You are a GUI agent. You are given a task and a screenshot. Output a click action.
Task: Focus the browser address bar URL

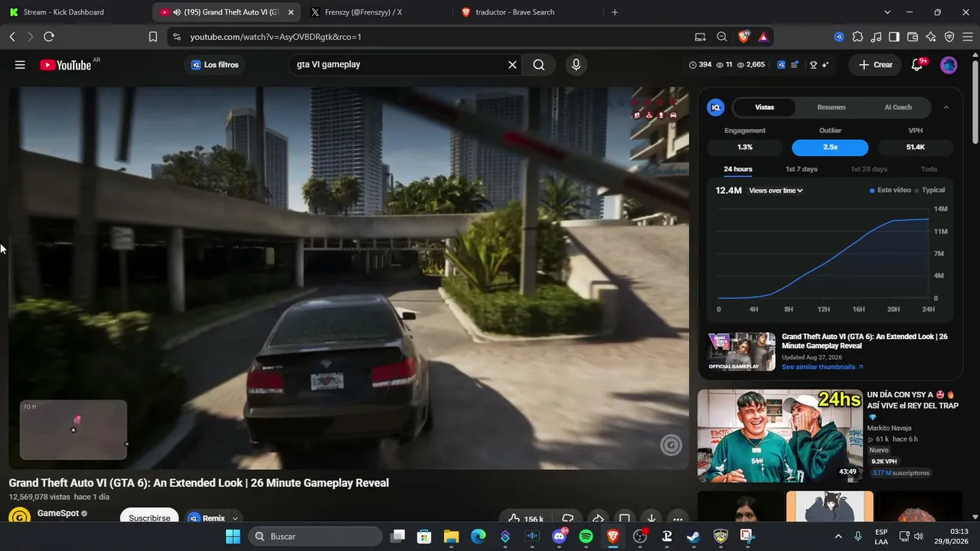click(x=276, y=37)
